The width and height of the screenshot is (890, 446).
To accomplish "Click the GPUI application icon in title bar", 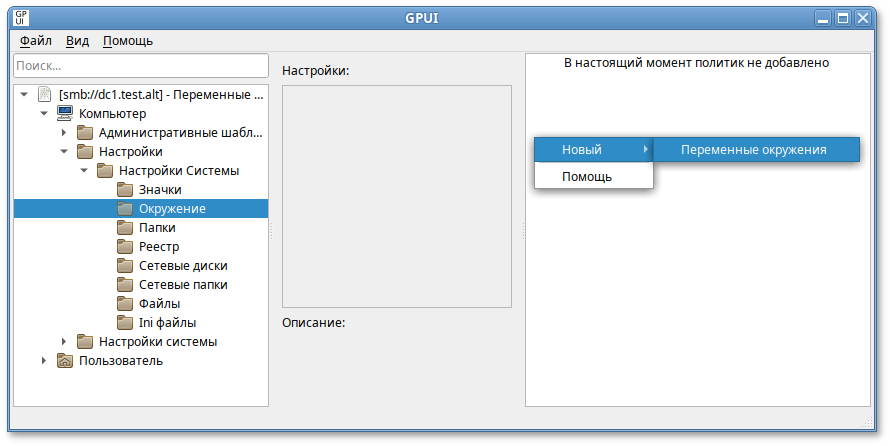I will point(21,17).
